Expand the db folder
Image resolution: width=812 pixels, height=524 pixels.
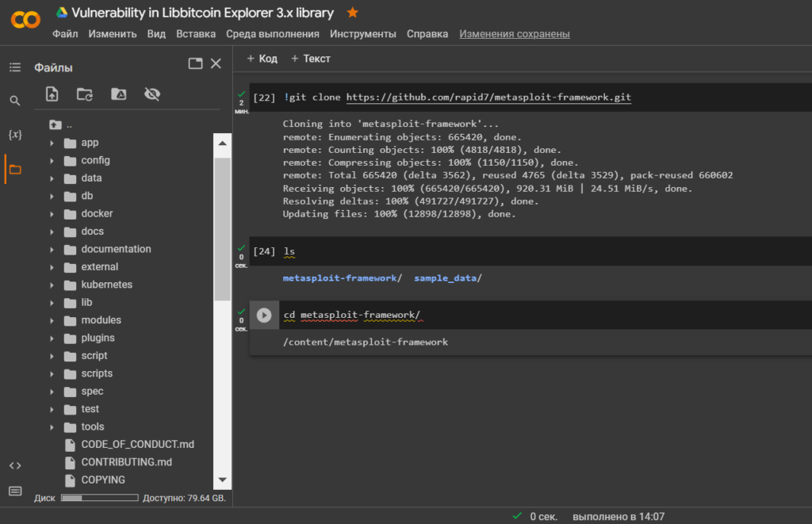52,197
